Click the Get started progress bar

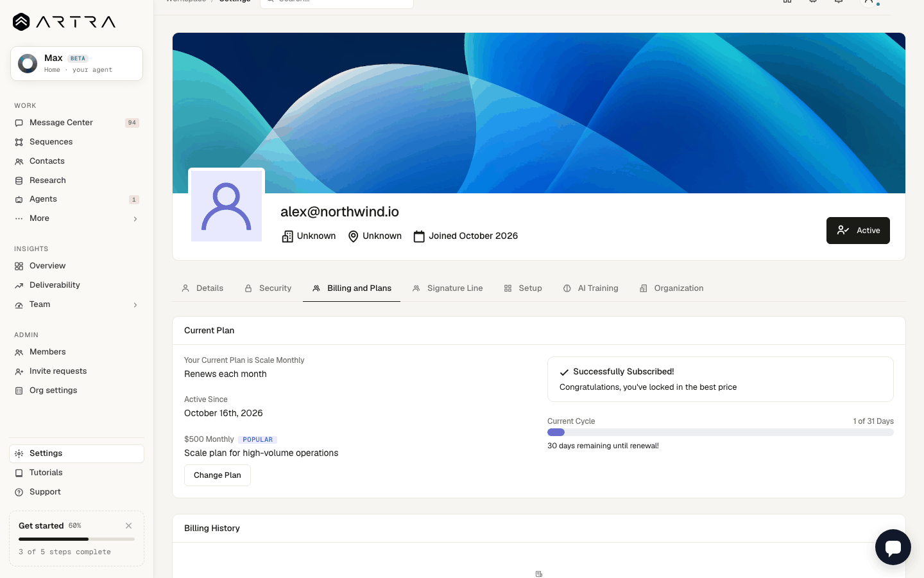[76, 539]
